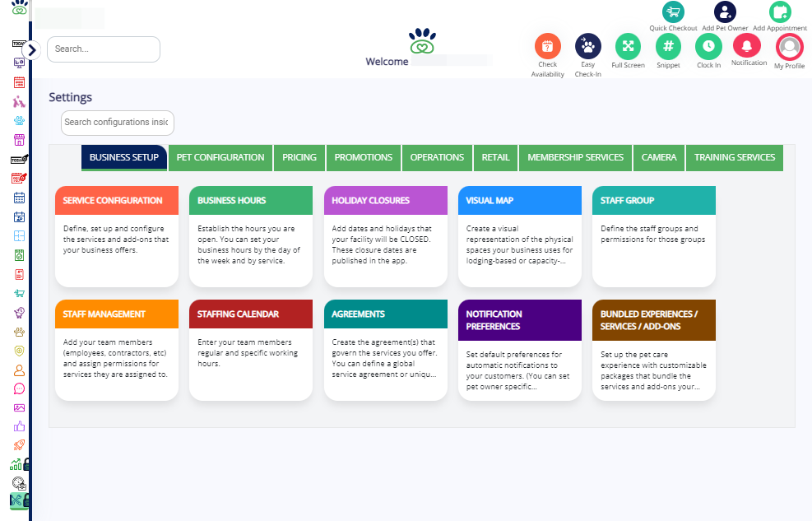This screenshot has width=812, height=521.
Task: Open the Today sidebar icon
Action: (x=18, y=44)
